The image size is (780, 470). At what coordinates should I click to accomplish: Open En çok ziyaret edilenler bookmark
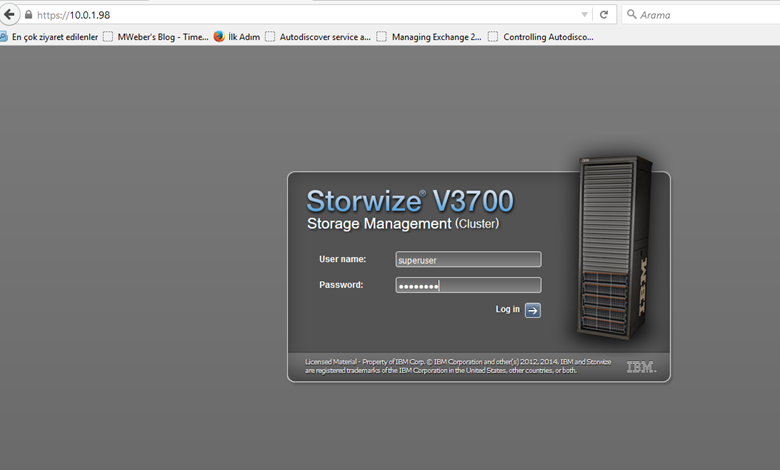point(49,37)
